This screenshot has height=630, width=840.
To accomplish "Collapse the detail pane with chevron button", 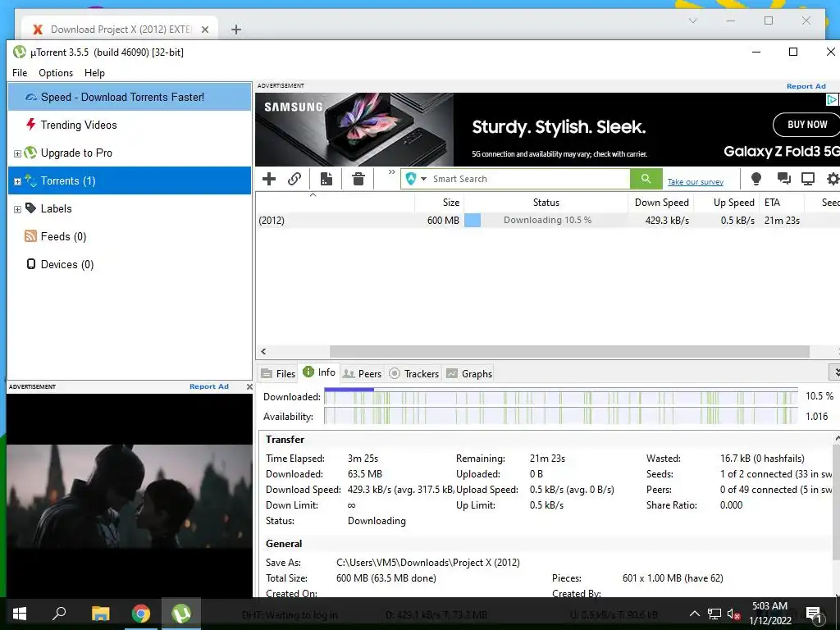I will pos(835,372).
